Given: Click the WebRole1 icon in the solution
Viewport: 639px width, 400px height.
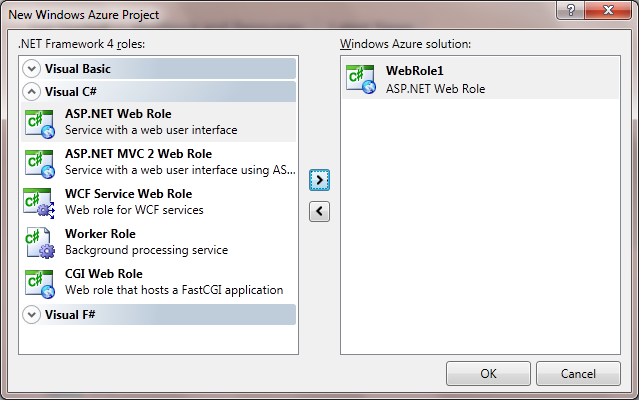Looking at the screenshot, I should pyautogui.click(x=360, y=79).
